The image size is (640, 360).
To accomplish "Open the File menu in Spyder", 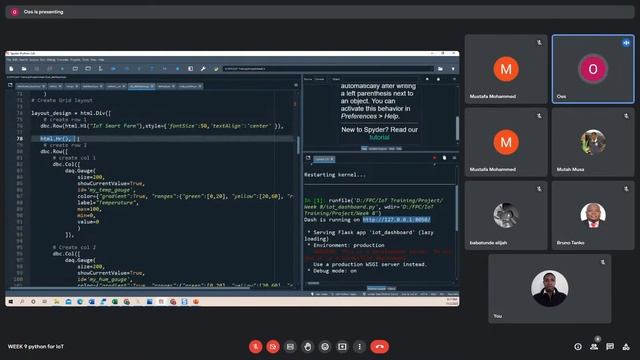I will 9,60.
